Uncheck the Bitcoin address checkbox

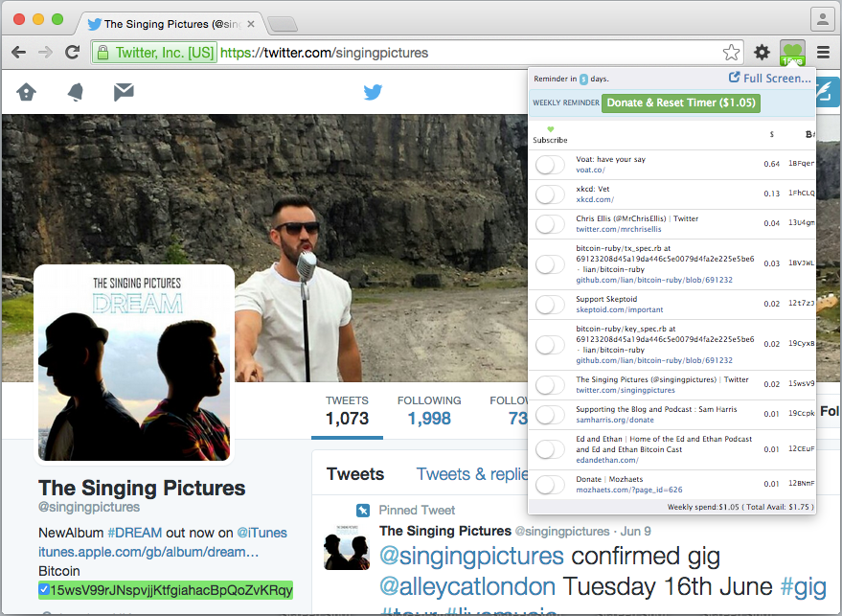click(x=44, y=590)
